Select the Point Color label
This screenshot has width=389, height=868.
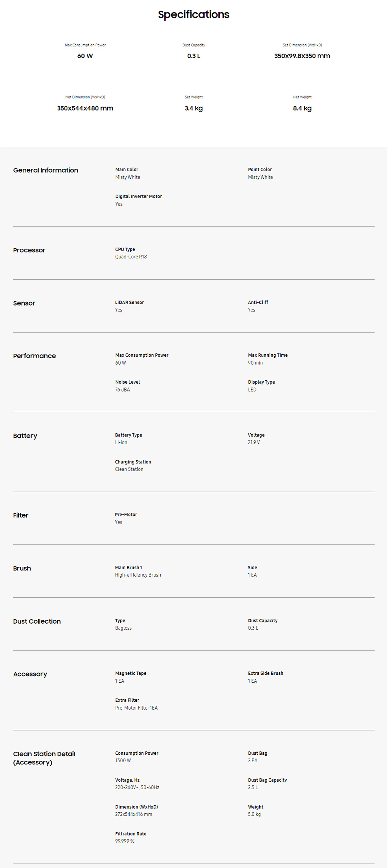click(260, 169)
